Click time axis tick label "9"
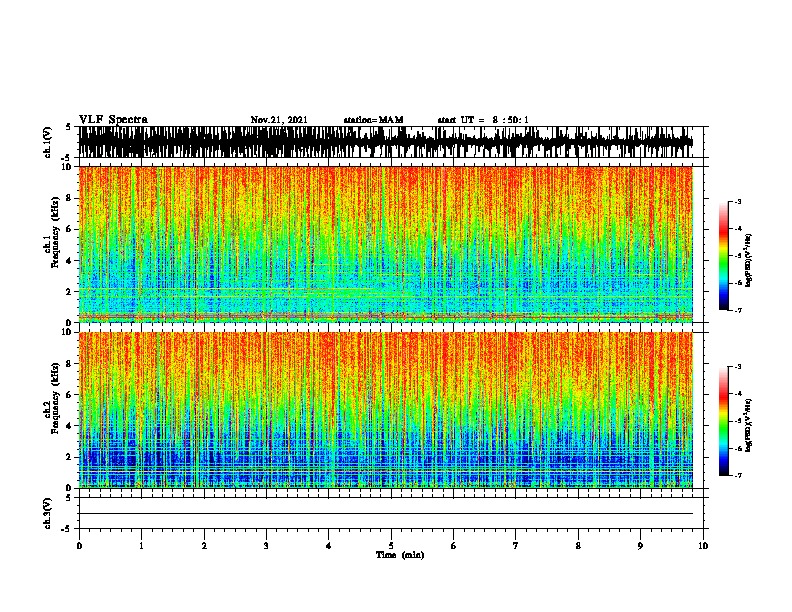Image resolution: width=792 pixels, height=612 pixels. pyautogui.click(x=640, y=546)
